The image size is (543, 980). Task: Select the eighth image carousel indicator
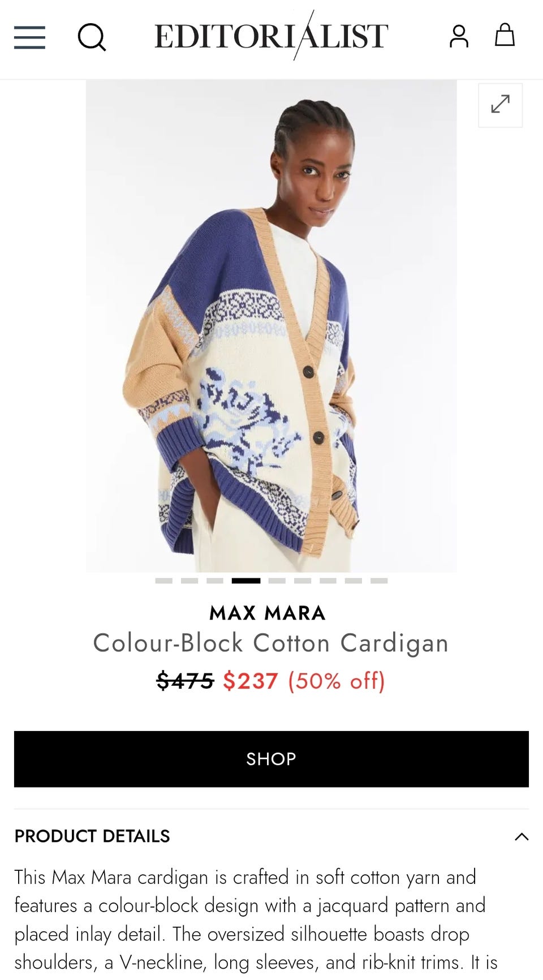(x=354, y=581)
